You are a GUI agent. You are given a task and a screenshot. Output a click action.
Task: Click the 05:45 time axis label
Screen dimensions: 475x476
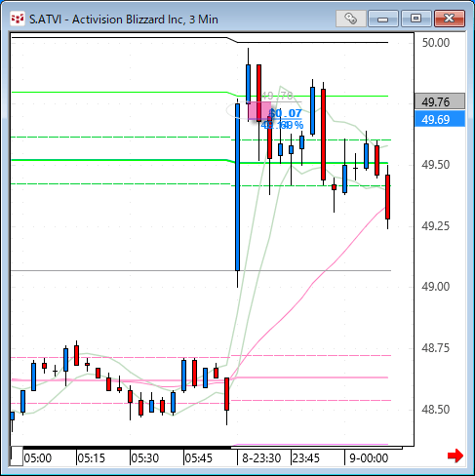click(x=199, y=458)
